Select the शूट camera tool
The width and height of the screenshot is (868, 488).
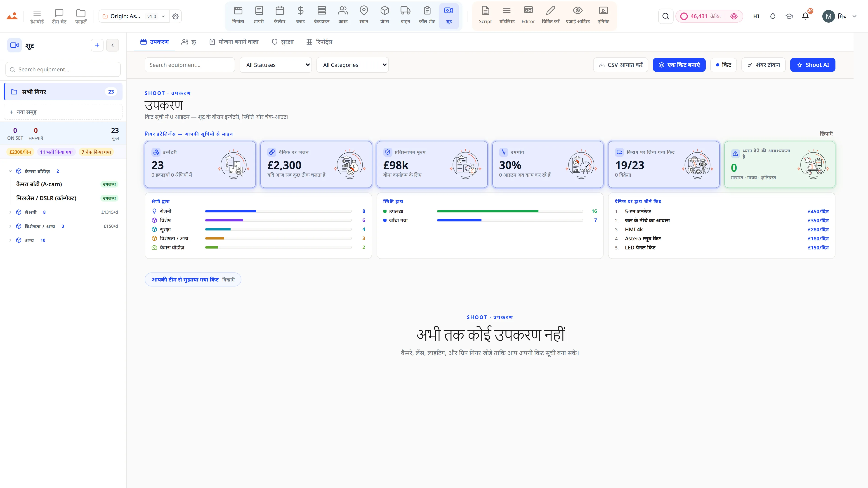449,16
